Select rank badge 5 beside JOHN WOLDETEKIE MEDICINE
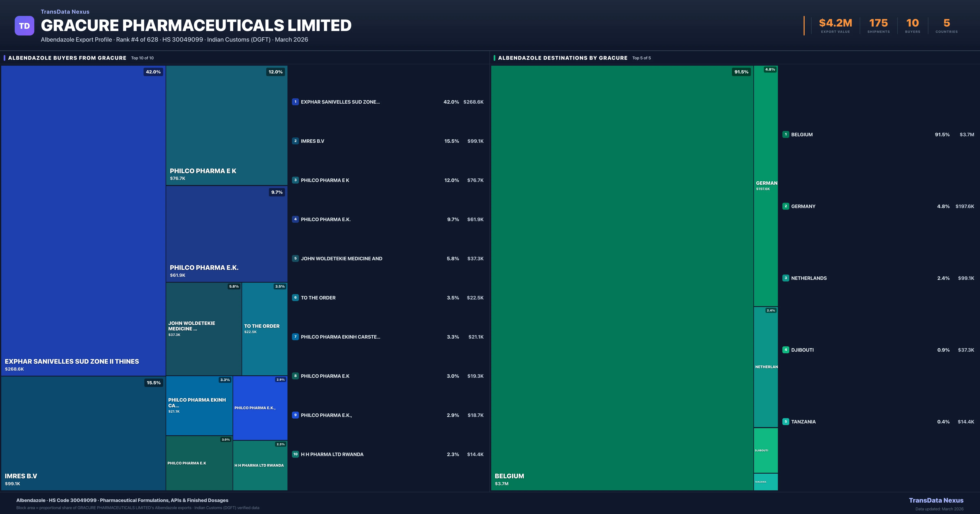This screenshot has width=980, height=514. [296, 258]
